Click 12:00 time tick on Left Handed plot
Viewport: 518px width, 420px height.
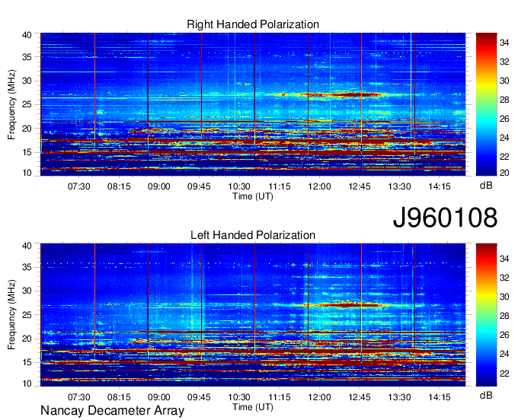(x=319, y=397)
